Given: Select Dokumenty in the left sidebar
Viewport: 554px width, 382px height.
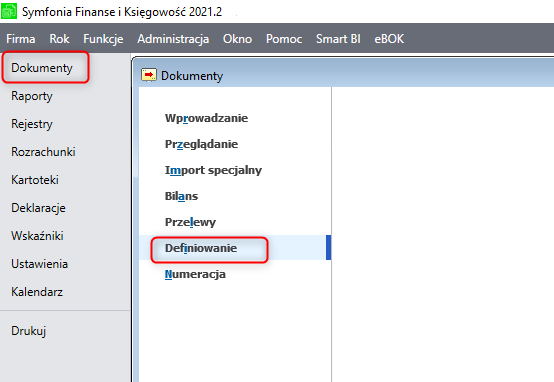Looking at the screenshot, I should [x=42, y=67].
